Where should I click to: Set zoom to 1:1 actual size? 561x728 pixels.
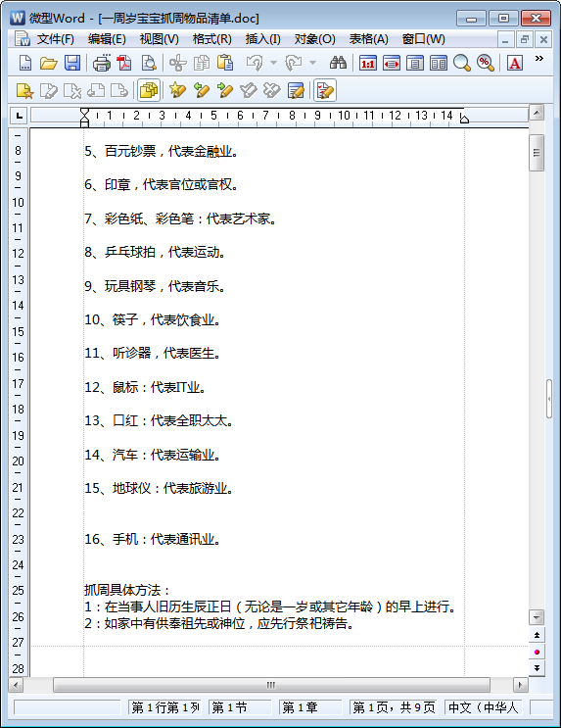click(368, 63)
